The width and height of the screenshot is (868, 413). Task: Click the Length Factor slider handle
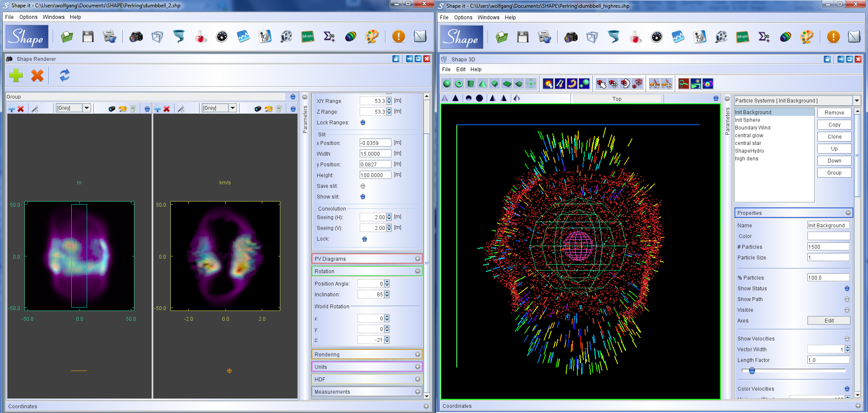[x=752, y=371]
